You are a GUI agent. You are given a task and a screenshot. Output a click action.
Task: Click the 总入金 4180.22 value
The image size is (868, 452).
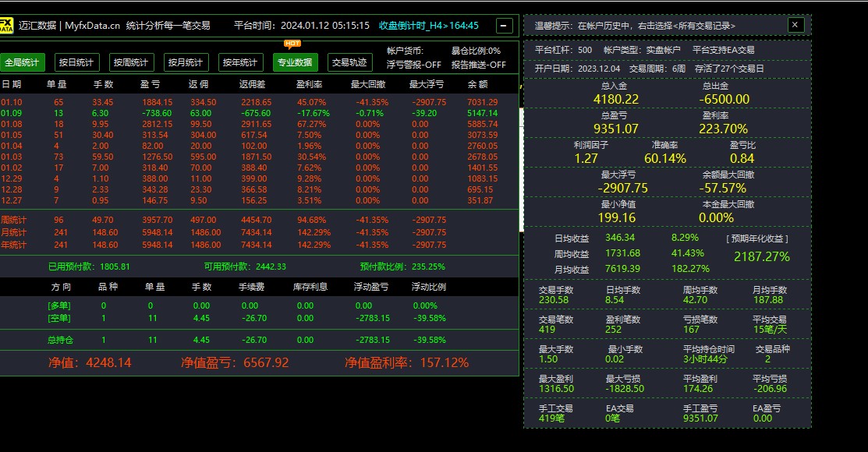click(x=616, y=100)
